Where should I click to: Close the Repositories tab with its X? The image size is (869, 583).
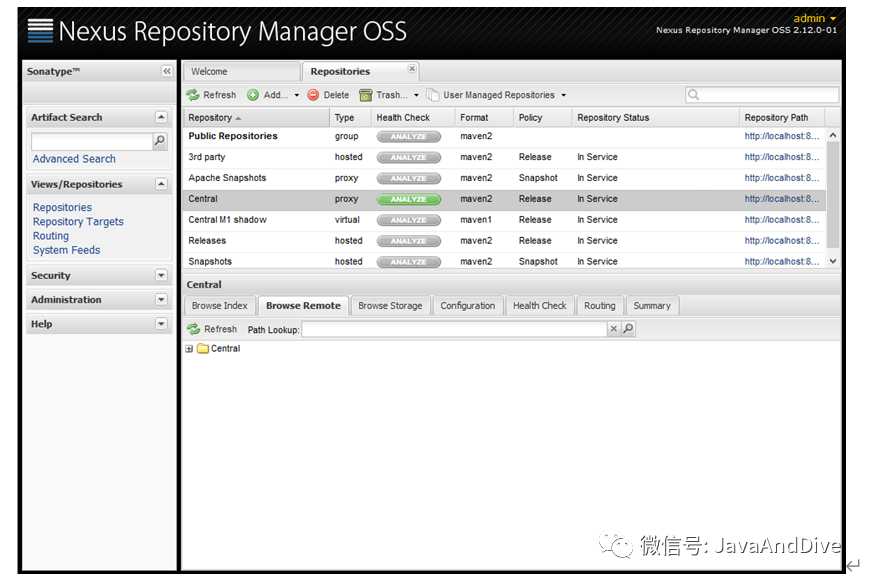(x=412, y=69)
